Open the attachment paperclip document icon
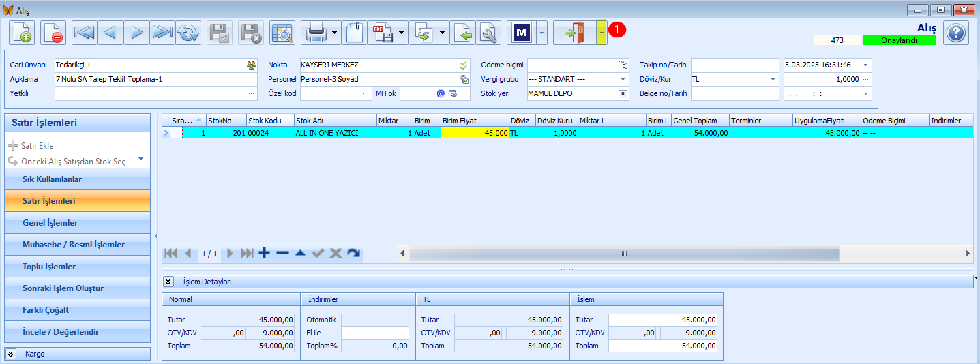Viewport: 980px width, 364px height. tap(355, 33)
